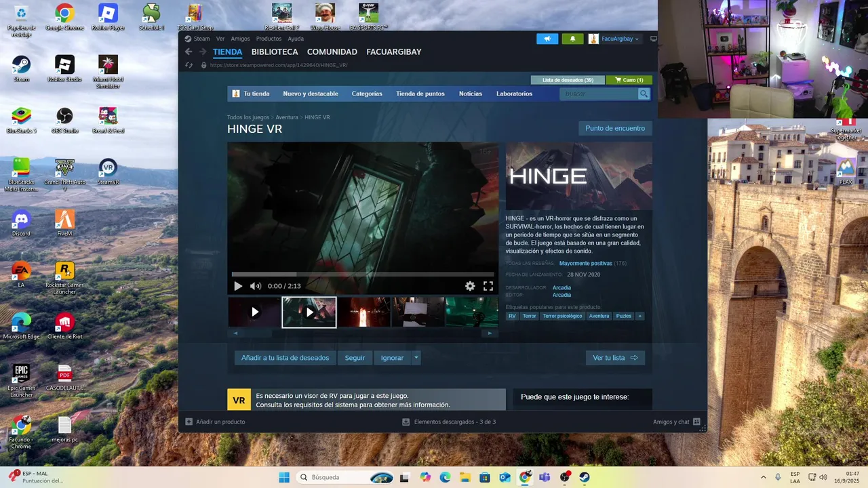Open the Ayuda menu
The image size is (868, 488).
tap(296, 39)
